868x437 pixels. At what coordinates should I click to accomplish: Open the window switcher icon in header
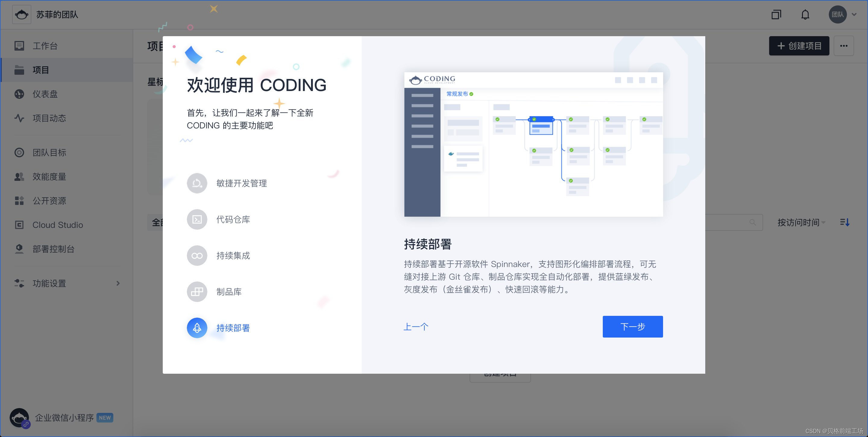click(776, 14)
